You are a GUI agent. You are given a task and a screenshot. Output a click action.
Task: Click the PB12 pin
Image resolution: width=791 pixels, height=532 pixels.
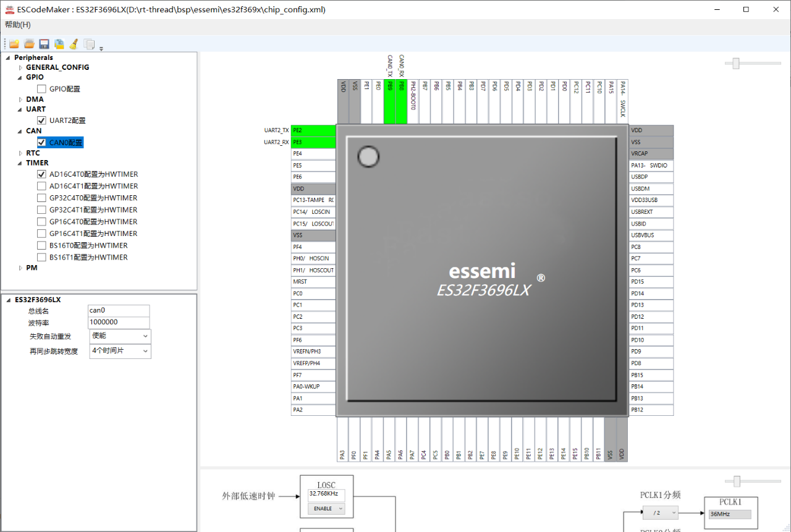click(651, 410)
